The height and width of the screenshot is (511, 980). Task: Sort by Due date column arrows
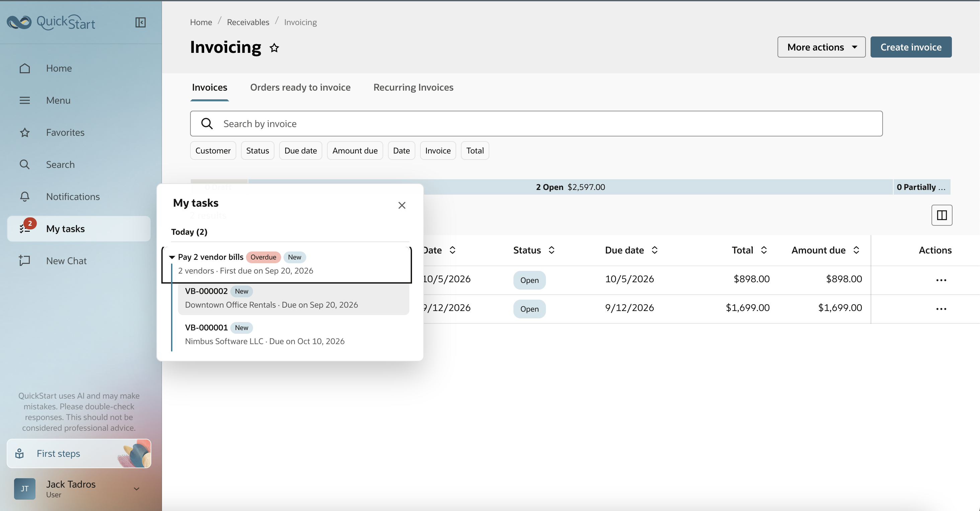click(654, 250)
